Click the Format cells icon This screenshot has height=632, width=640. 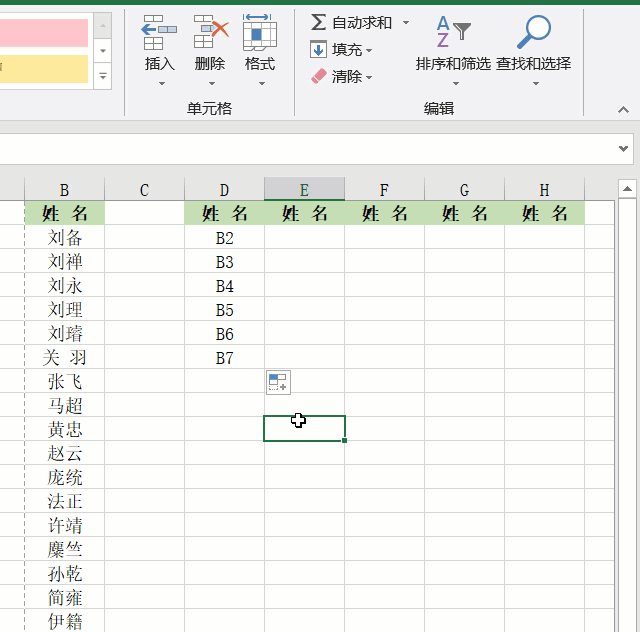(x=260, y=32)
